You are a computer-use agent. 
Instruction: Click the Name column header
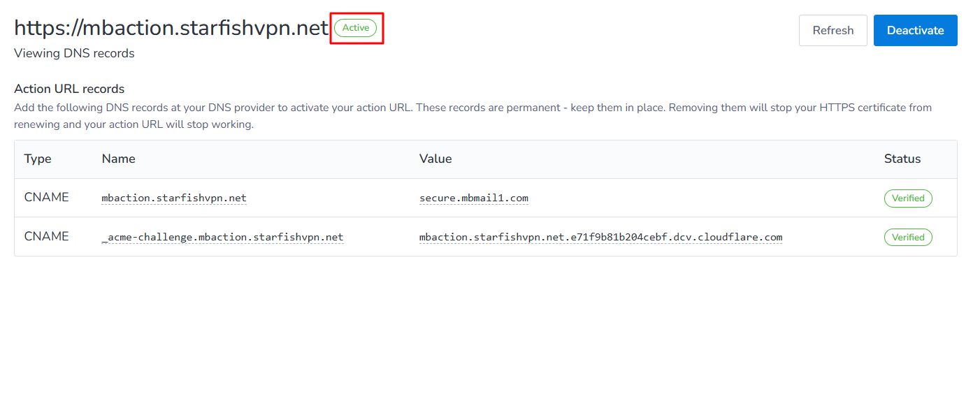point(118,159)
